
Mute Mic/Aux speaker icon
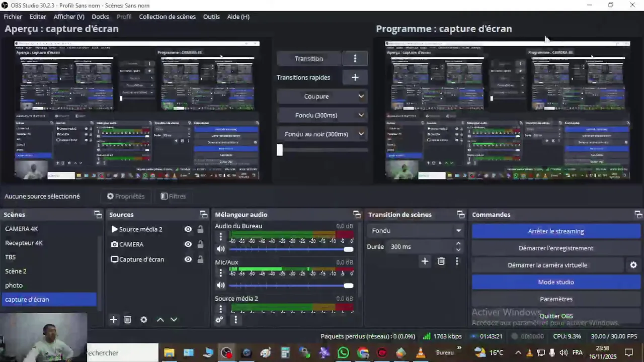pyautogui.click(x=220, y=285)
